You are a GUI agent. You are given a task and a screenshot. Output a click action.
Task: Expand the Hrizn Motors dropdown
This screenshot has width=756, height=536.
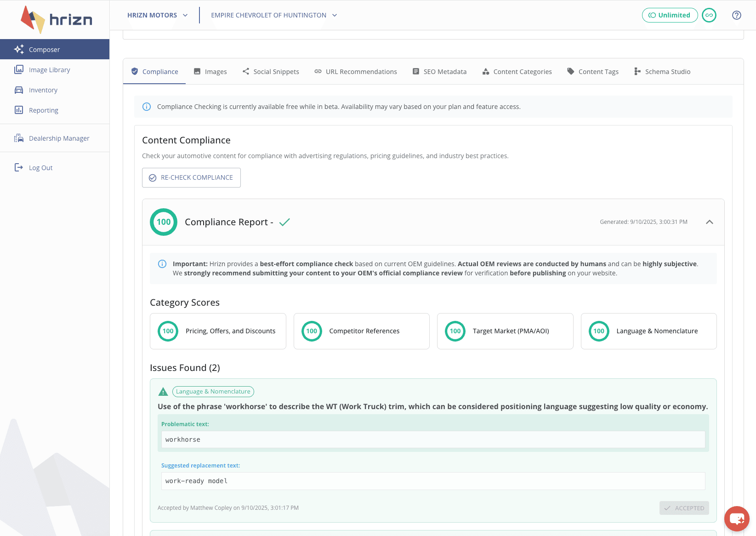click(x=157, y=15)
